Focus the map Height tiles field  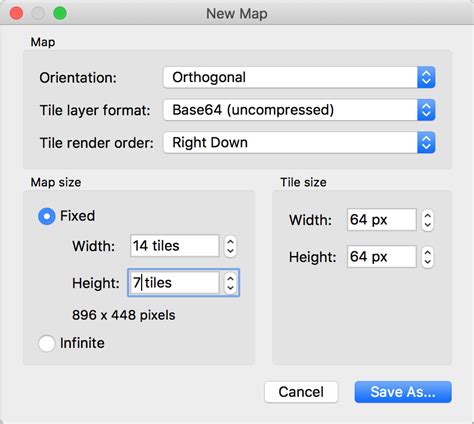pos(175,283)
